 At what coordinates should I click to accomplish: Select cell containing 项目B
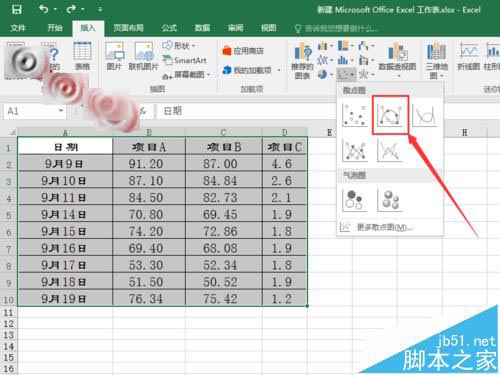(x=224, y=147)
